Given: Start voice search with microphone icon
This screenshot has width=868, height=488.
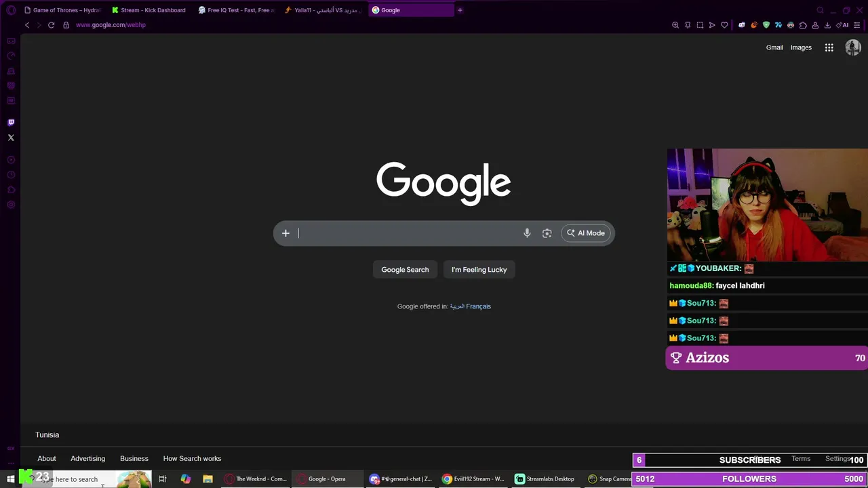Looking at the screenshot, I should pyautogui.click(x=527, y=233).
